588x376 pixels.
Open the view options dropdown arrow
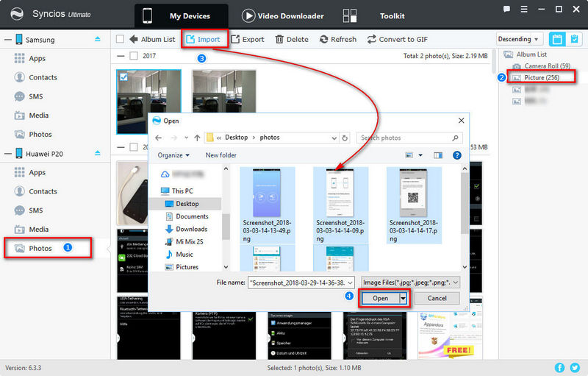click(420, 155)
